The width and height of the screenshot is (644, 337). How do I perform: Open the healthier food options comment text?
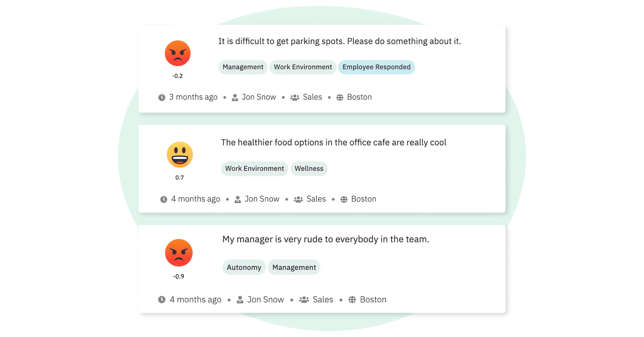[x=334, y=142]
